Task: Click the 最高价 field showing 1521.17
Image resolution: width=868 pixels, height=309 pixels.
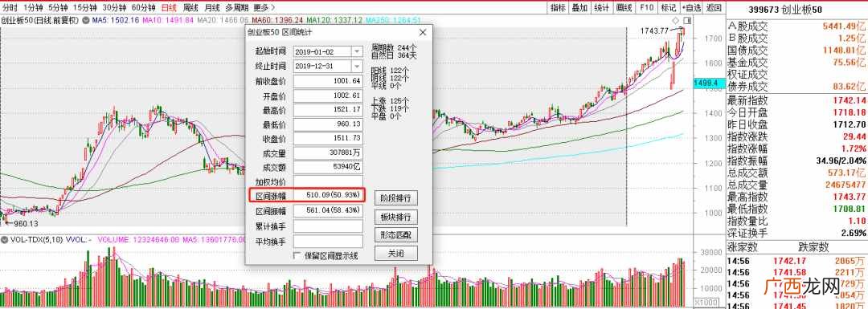Action: [328, 110]
